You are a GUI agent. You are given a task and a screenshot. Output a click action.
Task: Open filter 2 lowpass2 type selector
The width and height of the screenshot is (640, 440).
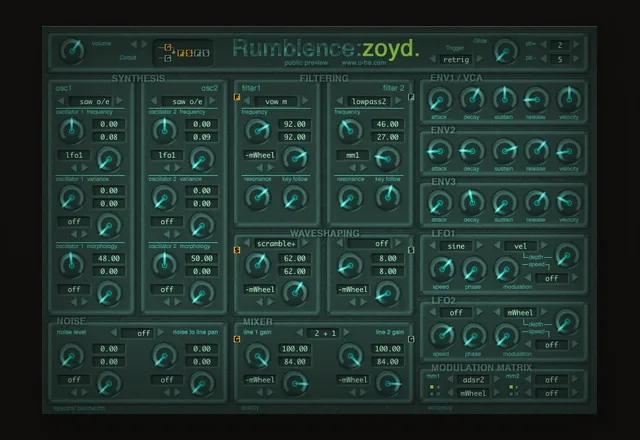[369, 101]
